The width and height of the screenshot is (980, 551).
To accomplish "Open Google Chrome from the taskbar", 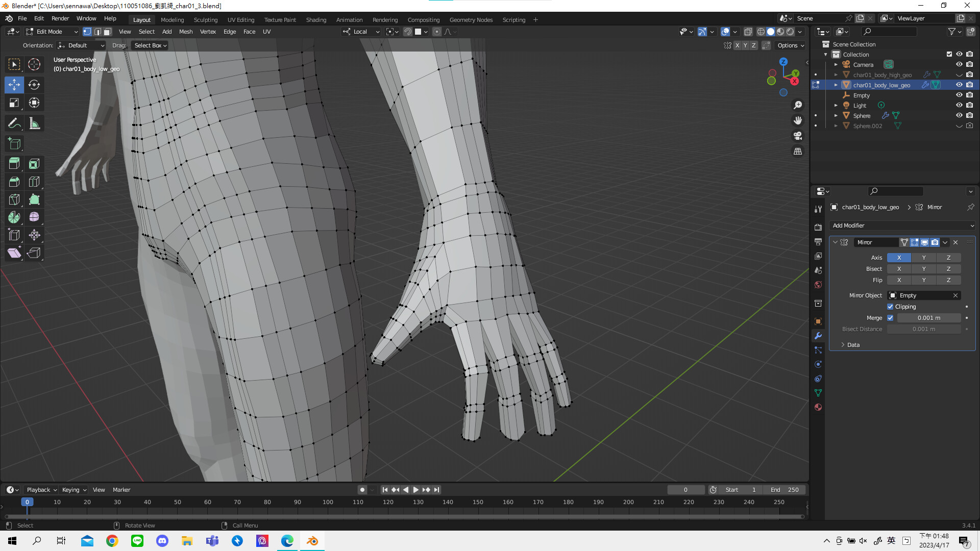I will point(112,541).
